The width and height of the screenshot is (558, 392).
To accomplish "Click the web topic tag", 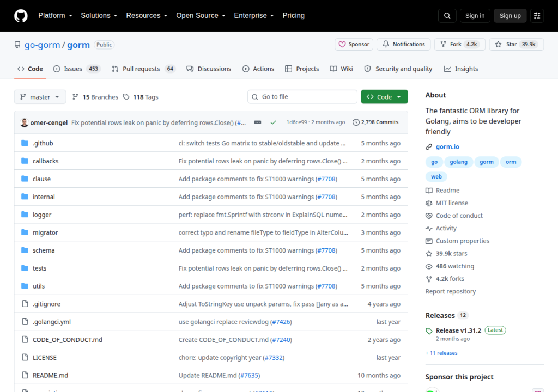I will tap(436, 177).
